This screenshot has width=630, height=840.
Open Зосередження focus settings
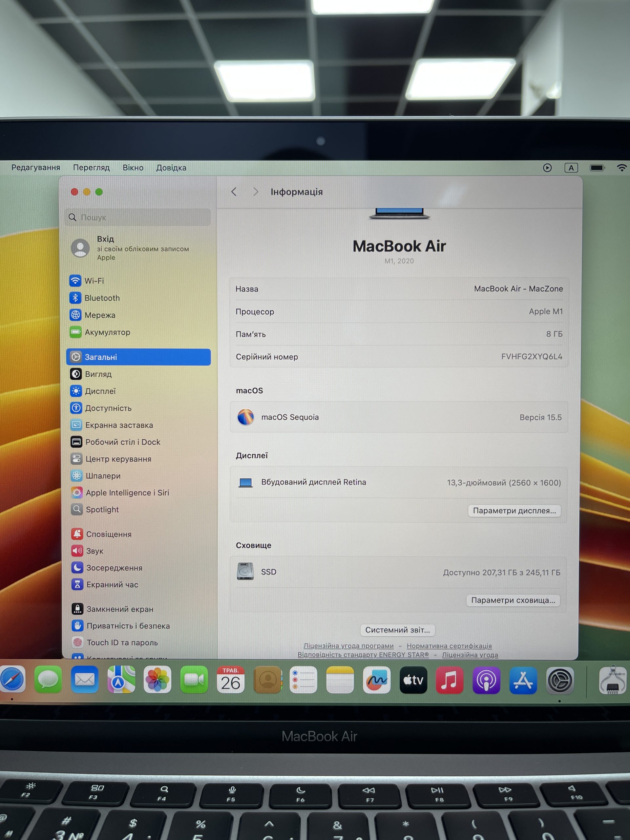(107, 567)
